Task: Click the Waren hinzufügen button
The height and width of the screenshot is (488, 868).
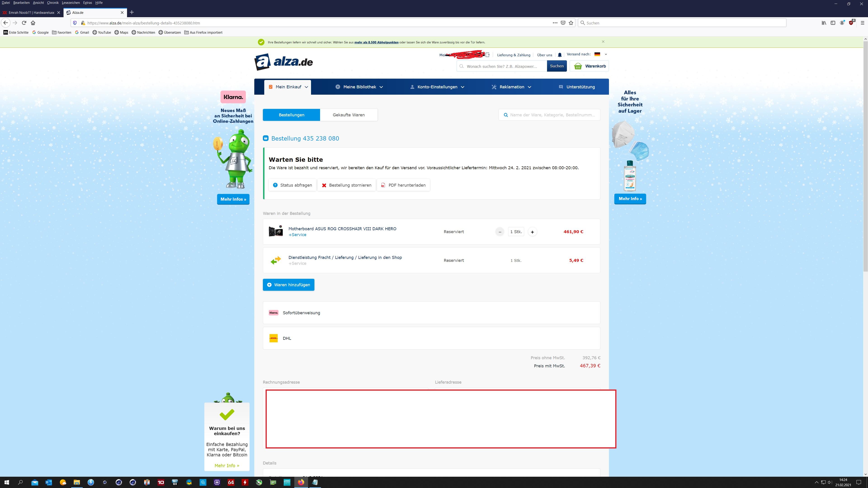Action: point(288,285)
